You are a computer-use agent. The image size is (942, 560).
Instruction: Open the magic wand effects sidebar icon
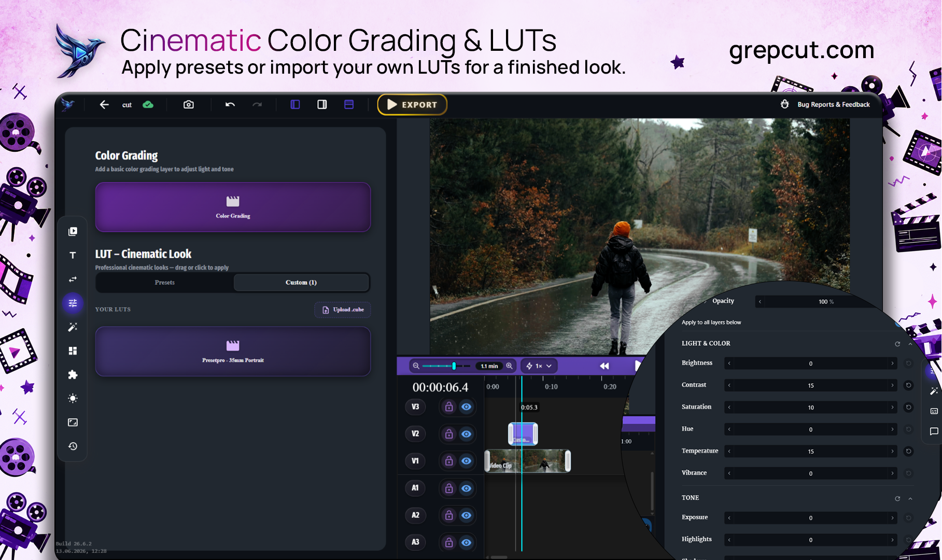(73, 327)
